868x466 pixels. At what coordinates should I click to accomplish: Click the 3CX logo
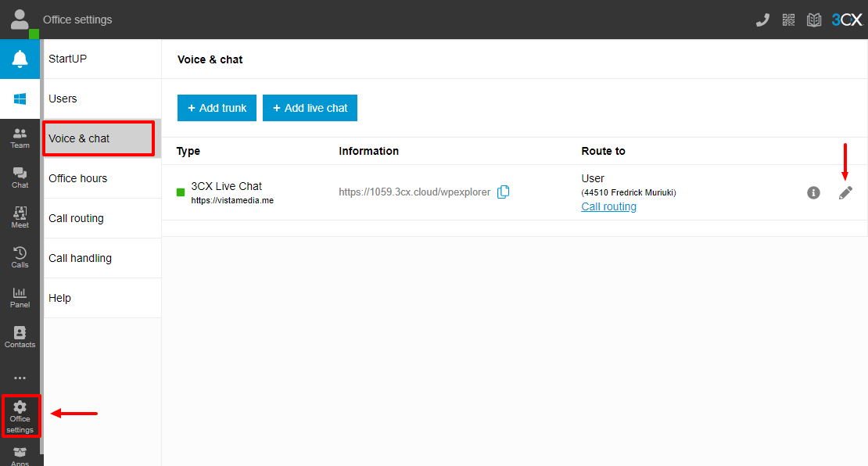coord(847,20)
